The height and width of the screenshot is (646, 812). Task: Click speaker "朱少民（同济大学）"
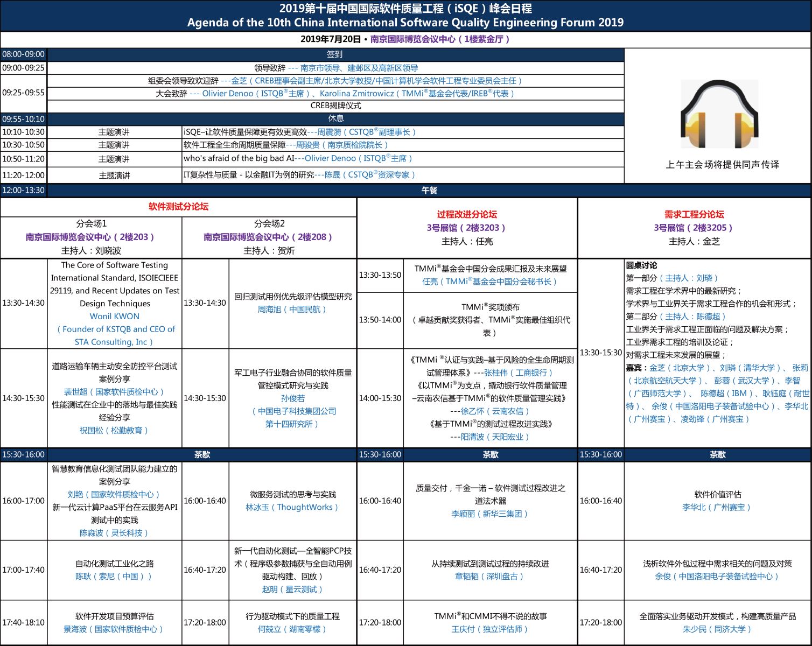[718, 629]
